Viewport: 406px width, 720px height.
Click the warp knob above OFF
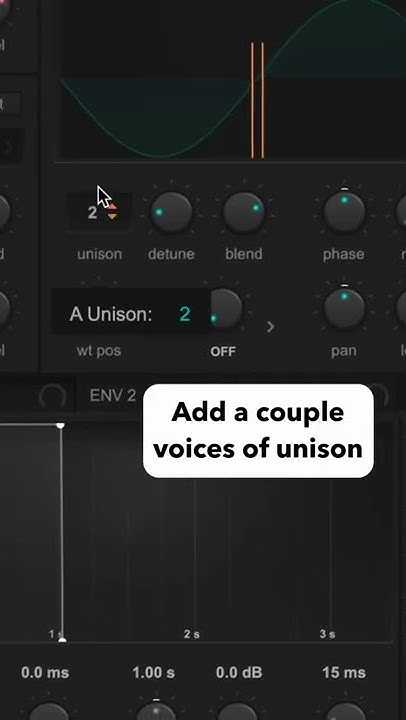point(226,308)
